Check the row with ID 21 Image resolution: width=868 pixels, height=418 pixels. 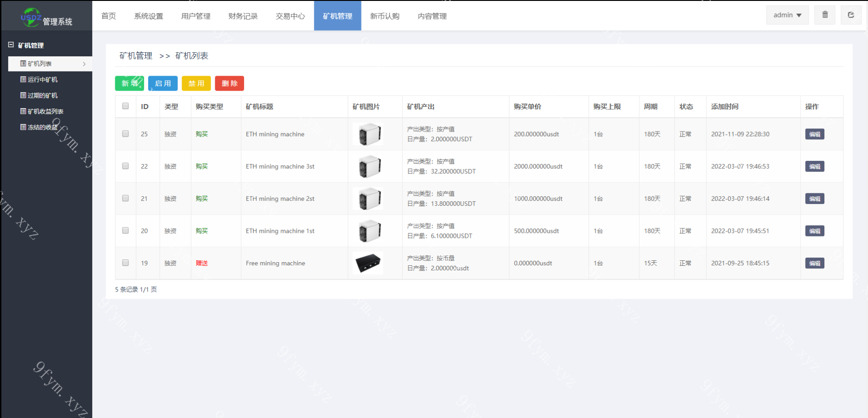(x=125, y=198)
